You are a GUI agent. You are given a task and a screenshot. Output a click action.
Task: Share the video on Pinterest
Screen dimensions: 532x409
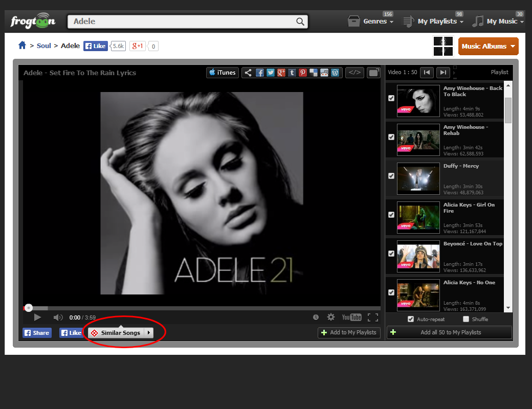[303, 73]
